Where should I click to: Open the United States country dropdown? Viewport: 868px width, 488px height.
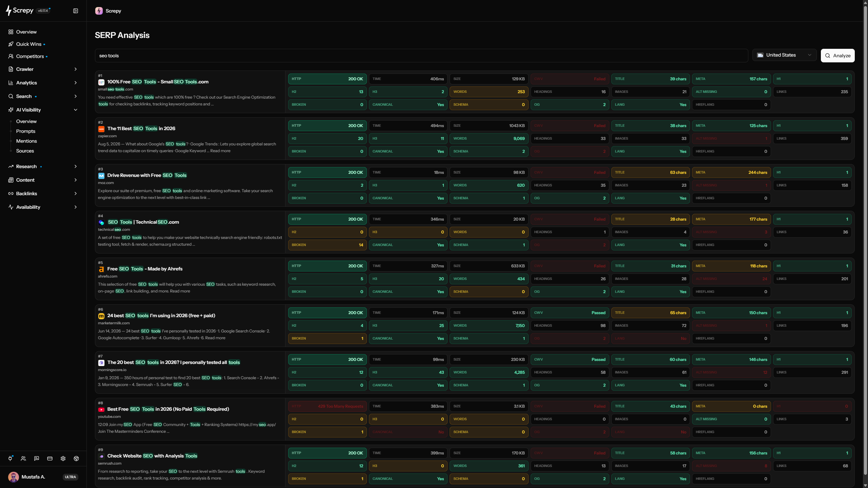click(x=784, y=55)
